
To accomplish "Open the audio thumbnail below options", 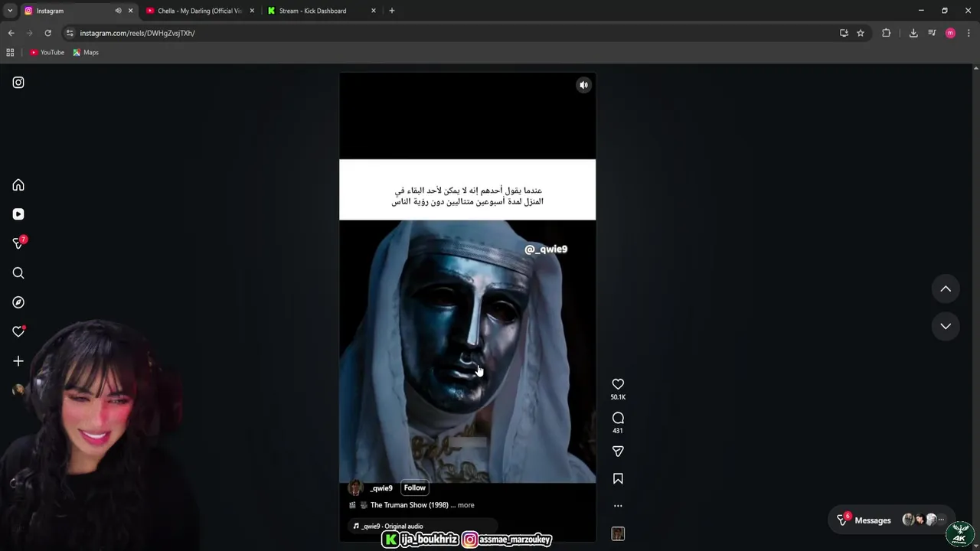I will tap(618, 534).
